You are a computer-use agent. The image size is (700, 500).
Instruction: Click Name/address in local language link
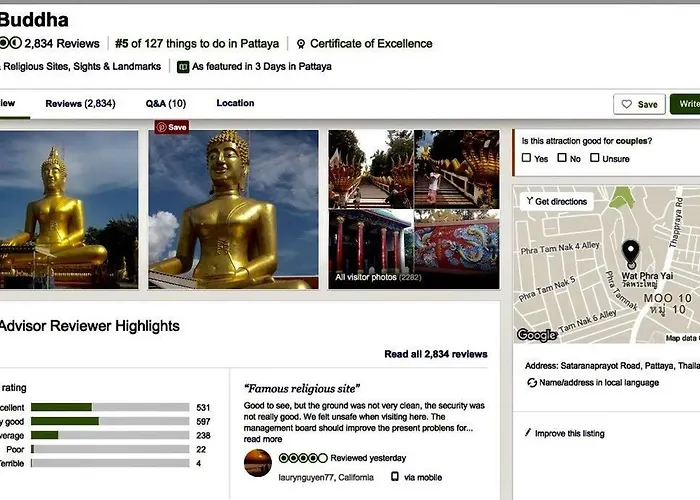coord(599,383)
